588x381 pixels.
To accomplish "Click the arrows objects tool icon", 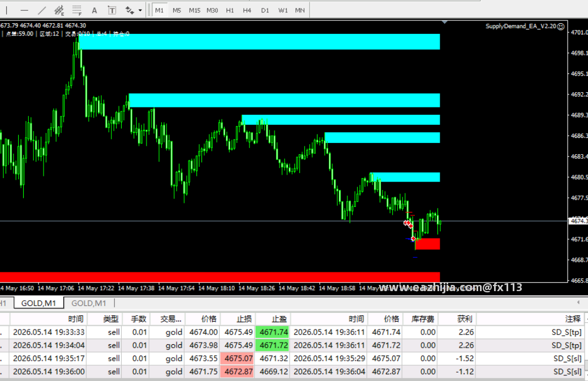I will [130, 11].
